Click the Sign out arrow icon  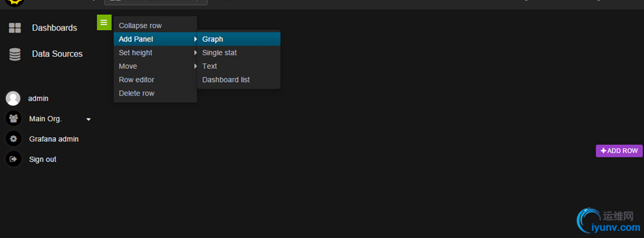13,159
